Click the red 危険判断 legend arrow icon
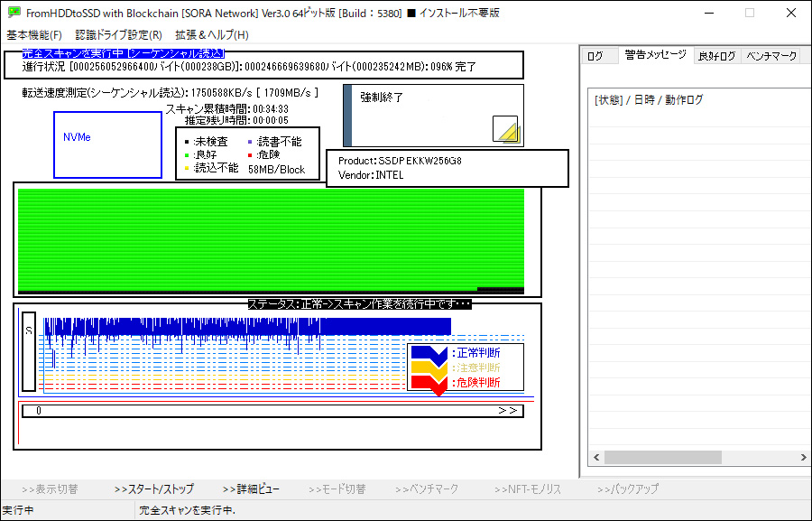This screenshot has height=521, width=812. [x=429, y=384]
